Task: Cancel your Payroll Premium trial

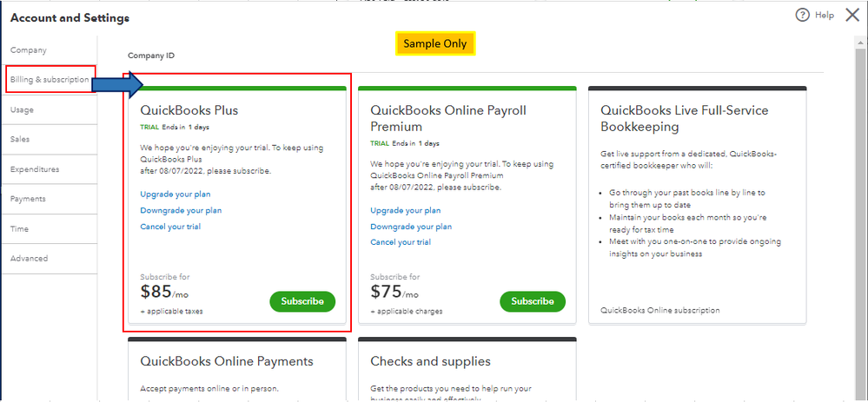Action: tap(401, 242)
